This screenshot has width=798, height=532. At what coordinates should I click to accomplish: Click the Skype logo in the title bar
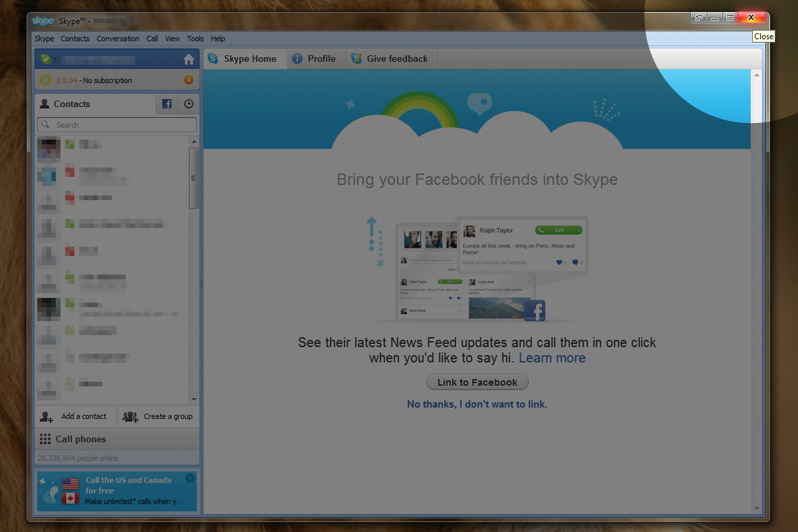[x=43, y=21]
